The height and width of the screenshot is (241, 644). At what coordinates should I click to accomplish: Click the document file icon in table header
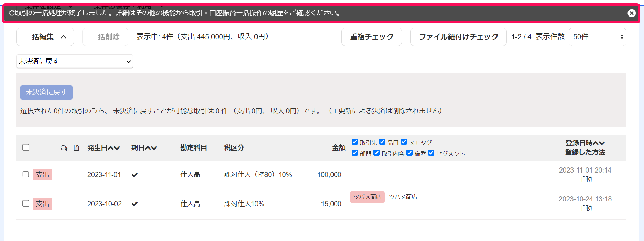[x=76, y=148]
